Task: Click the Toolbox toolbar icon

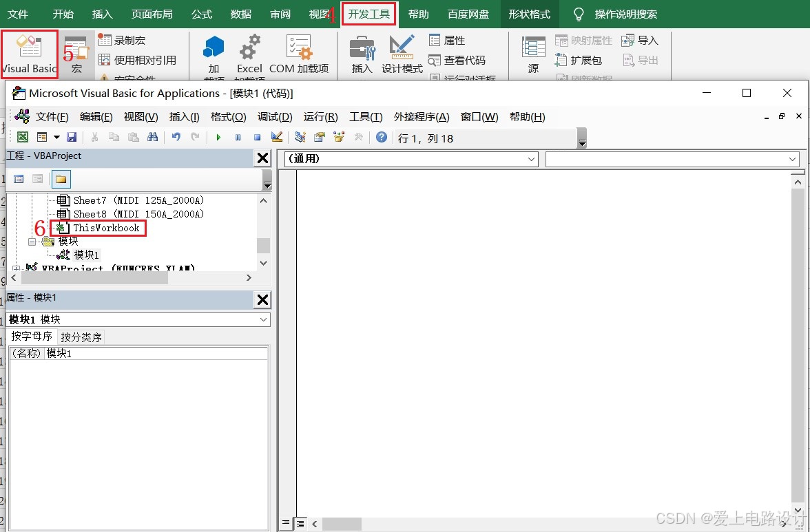Action: [x=358, y=137]
